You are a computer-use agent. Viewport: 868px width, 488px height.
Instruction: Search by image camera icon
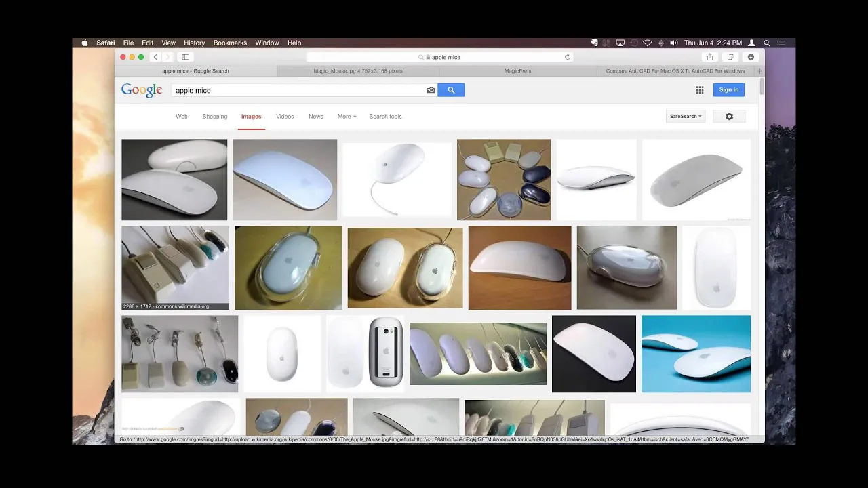tap(430, 90)
